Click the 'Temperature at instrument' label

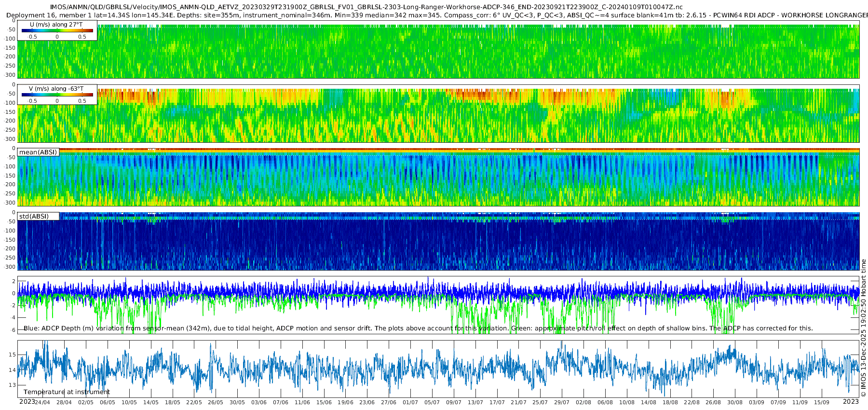[x=67, y=392]
